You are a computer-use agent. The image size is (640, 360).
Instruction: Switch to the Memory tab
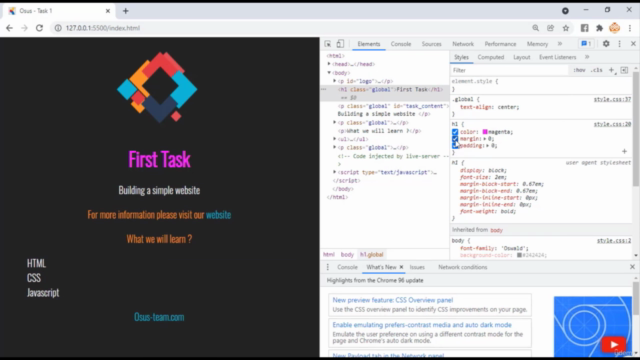[x=537, y=44]
